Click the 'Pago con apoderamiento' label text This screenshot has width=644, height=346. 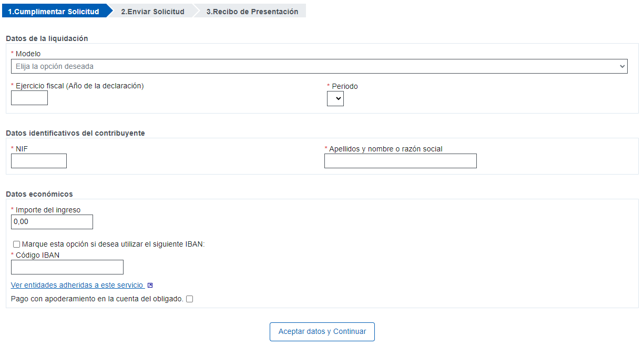tap(97, 299)
